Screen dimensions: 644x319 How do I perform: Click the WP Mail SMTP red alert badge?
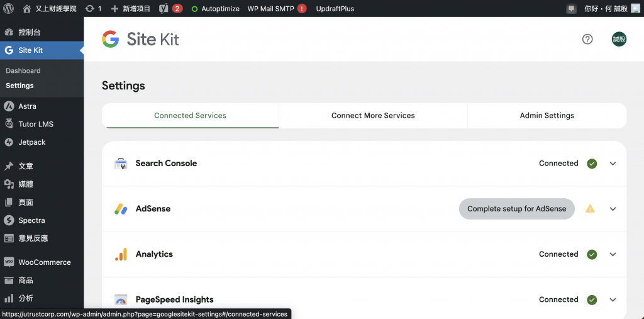[x=302, y=8]
